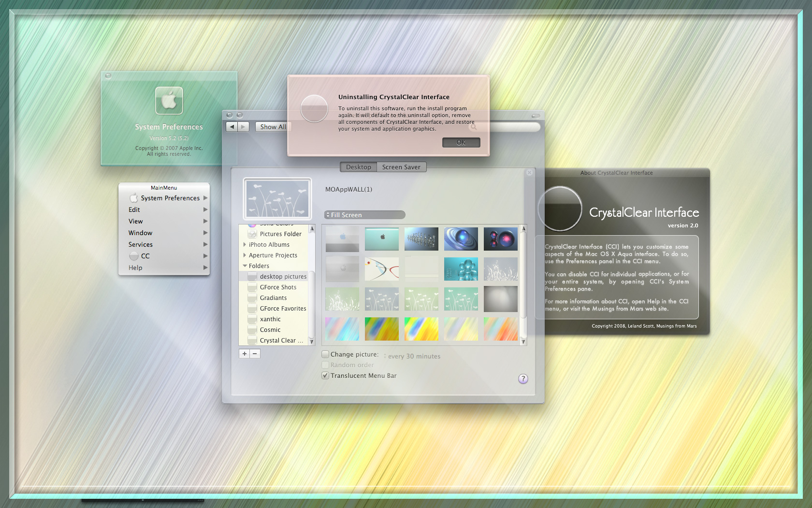Click the Show All button
Image resolution: width=812 pixels, height=508 pixels.
(273, 127)
